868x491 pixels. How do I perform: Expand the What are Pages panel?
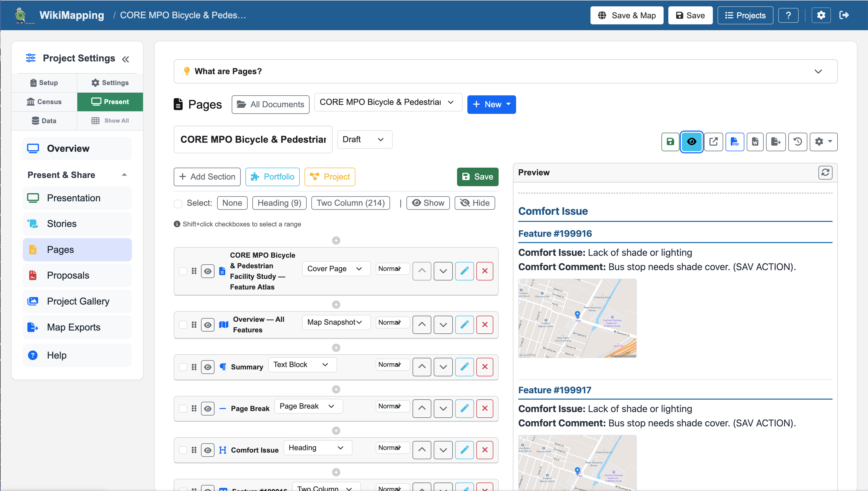point(818,71)
